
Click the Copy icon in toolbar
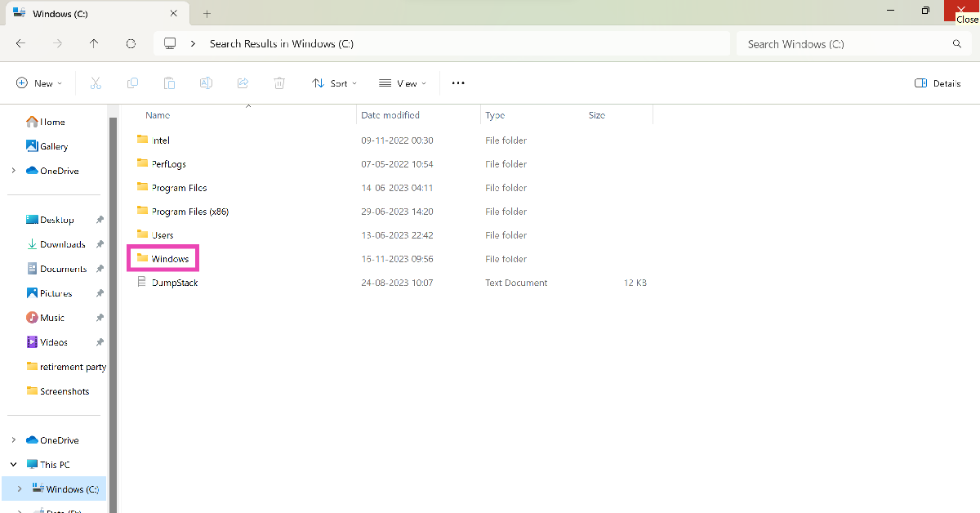point(132,83)
